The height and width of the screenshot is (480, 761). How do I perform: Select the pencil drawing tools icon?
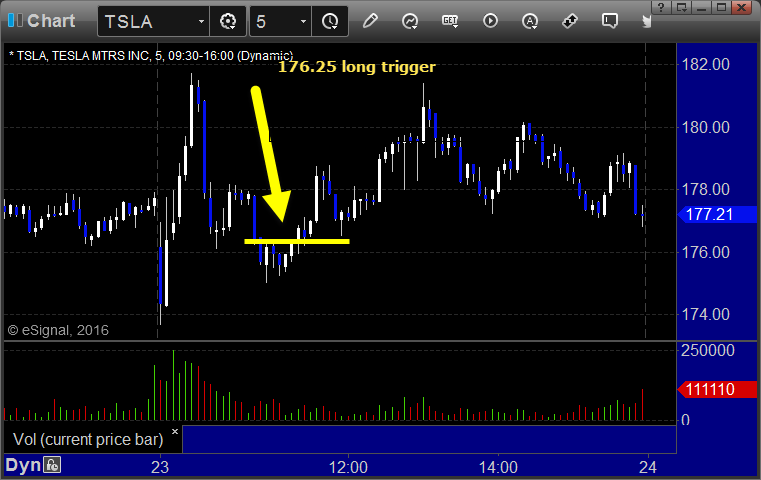tap(370, 21)
